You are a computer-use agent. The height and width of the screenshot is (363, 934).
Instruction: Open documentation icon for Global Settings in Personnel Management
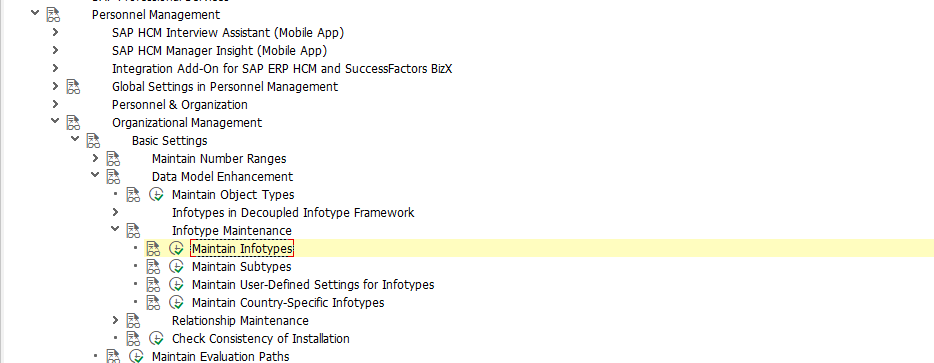(x=73, y=86)
